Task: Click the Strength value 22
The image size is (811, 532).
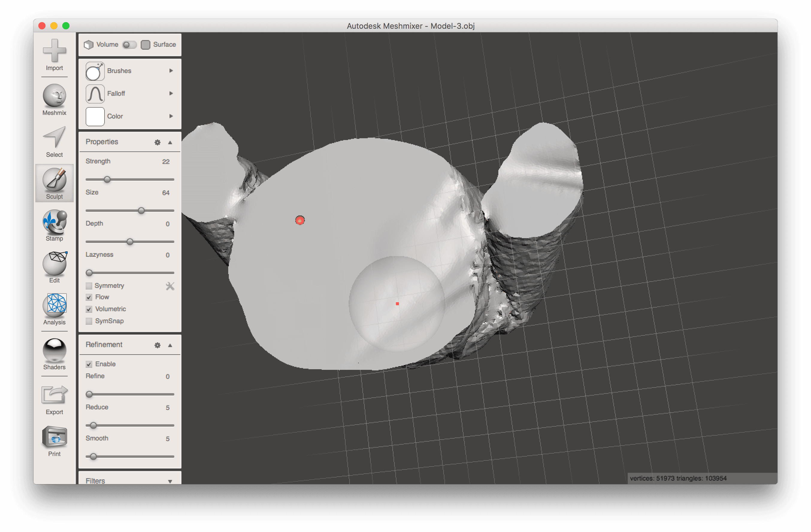Action: pyautogui.click(x=166, y=162)
